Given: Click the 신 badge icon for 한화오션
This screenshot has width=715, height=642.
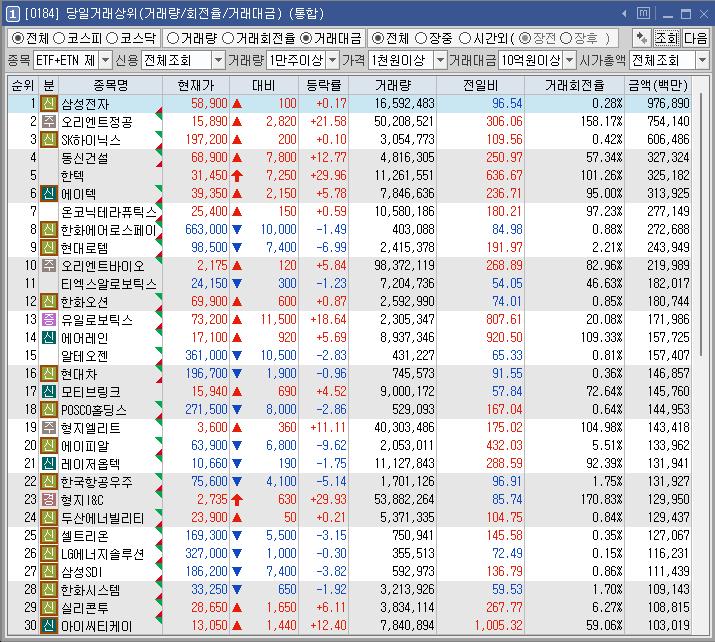Looking at the screenshot, I should [48, 301].
